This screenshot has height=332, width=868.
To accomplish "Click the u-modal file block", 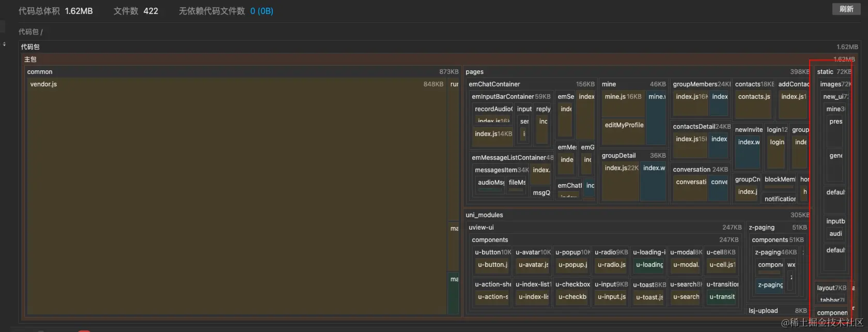I will click(686, 266).
